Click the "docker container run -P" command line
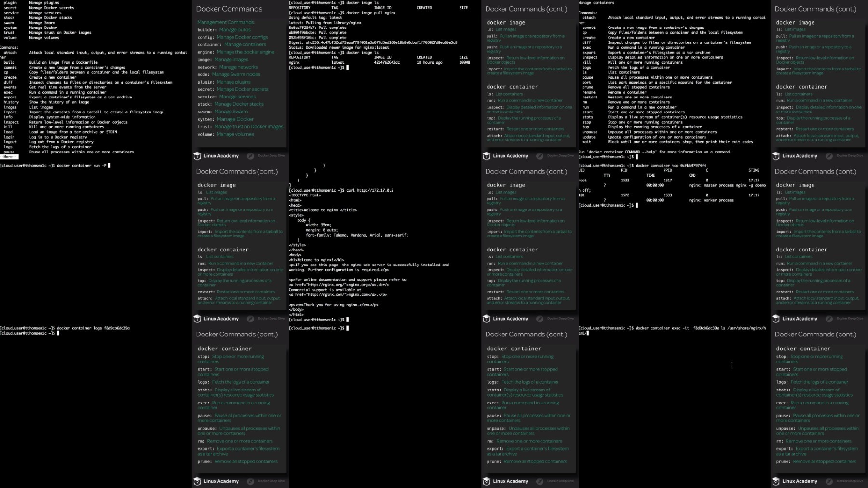Screen dimensions: 868x488 (x=55, y=166)
